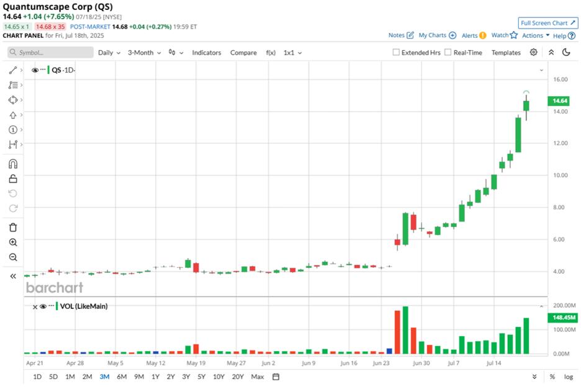Click the undo arrow icon

(x=13, y=194)
